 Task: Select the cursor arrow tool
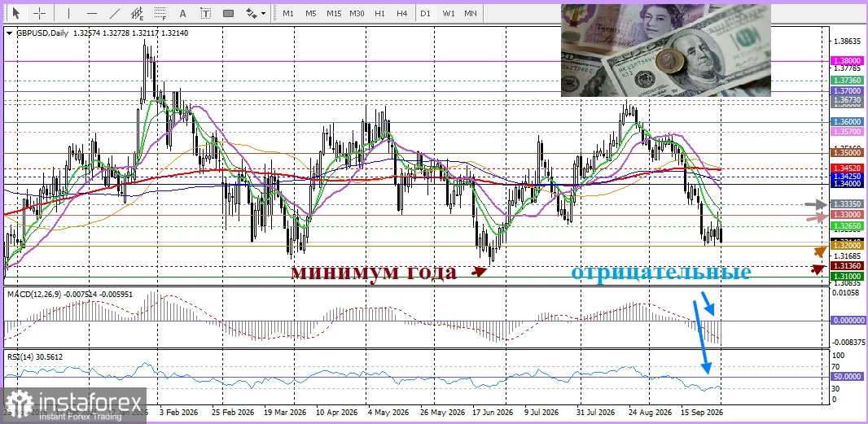click(15, 13)
